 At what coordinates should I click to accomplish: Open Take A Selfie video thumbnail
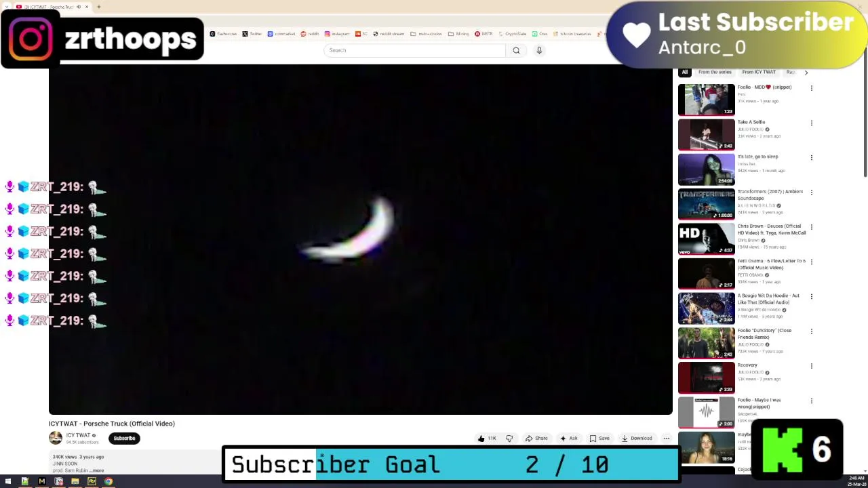click(x=706, y=134)
